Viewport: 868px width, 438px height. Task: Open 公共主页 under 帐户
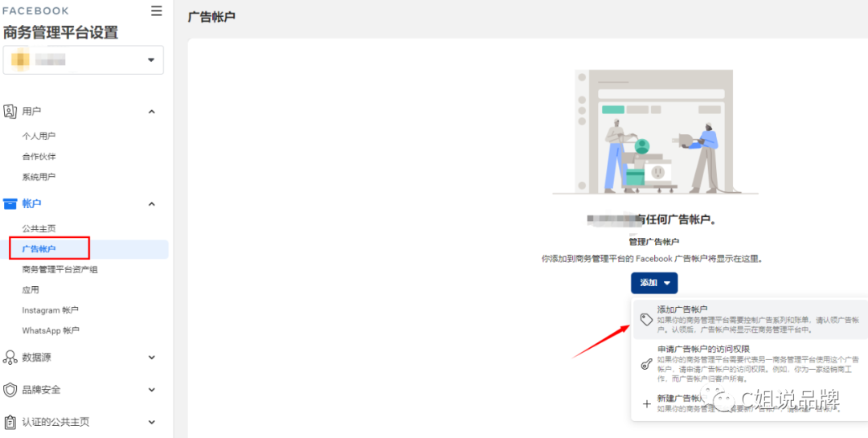(x=39, y=229)
